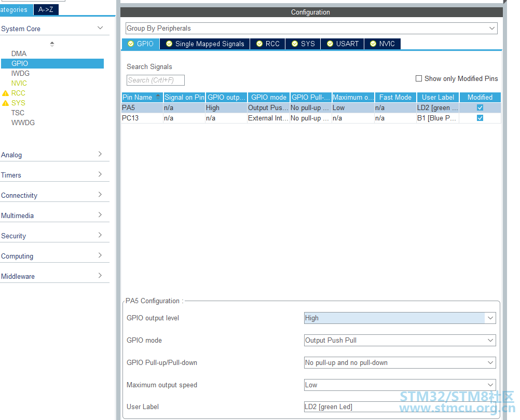Screen dimensions: 520x420
Task: Expand the Multimedia category
Action: click(x=100, y=214)
